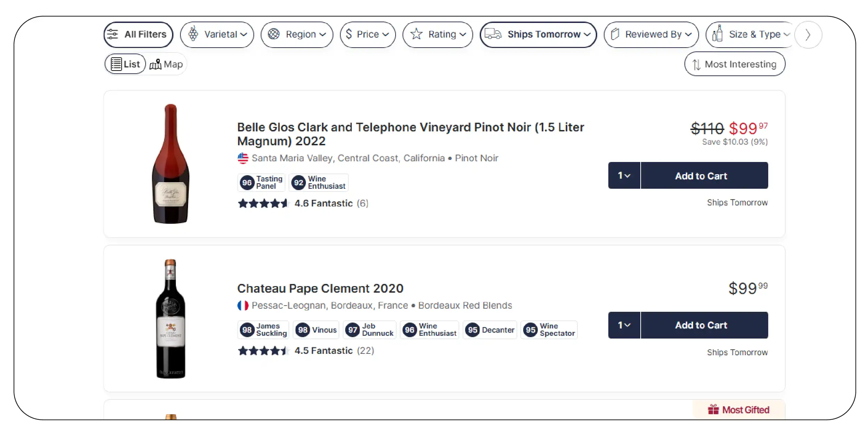Add Belle Glos Pinot Noir to cart
Viewport: 868px width, 431px height.
(701, 176)
